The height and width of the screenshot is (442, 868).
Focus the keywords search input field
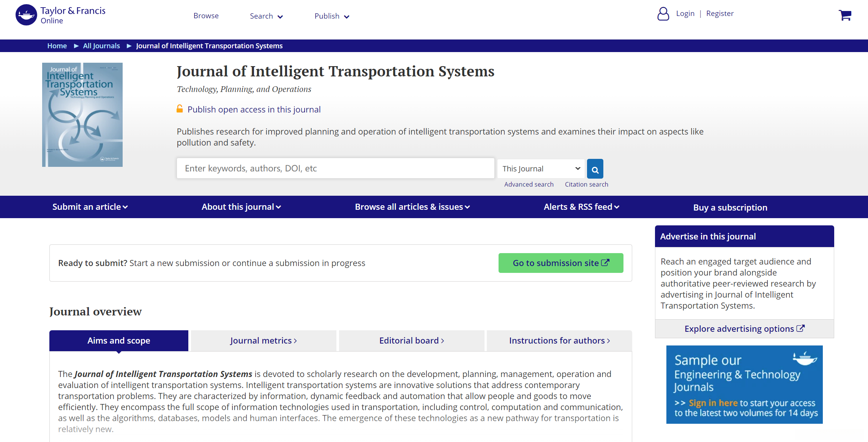(335, 168)
